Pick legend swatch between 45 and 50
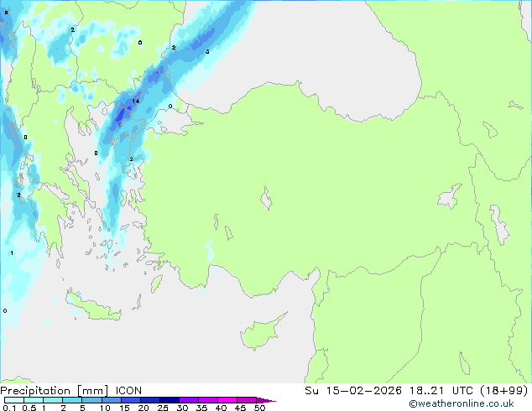Image resolution: width=532 pixels, height=411 pixels. [247, 400]
